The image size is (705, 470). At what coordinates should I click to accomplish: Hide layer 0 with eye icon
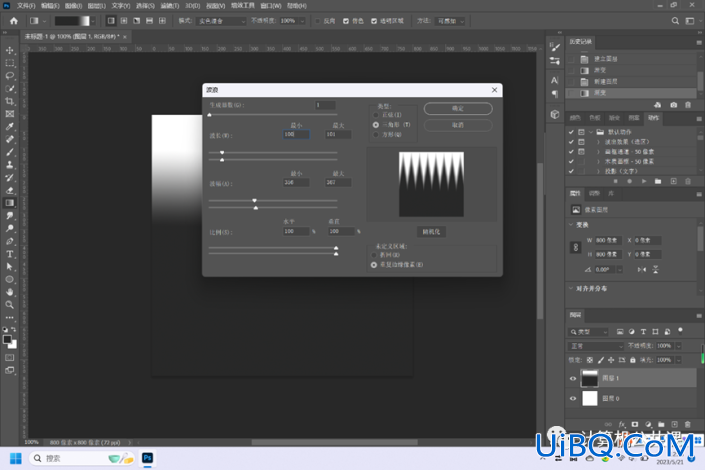click(x=573, y=398)
